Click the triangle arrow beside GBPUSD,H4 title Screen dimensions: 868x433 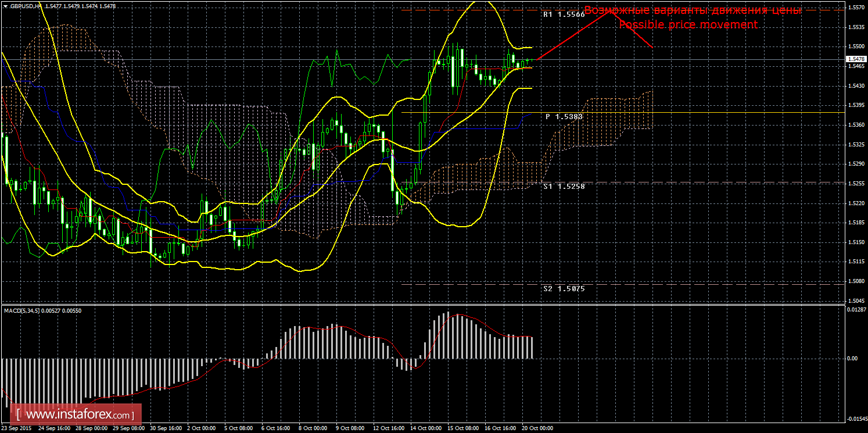(x=5, y=5)
